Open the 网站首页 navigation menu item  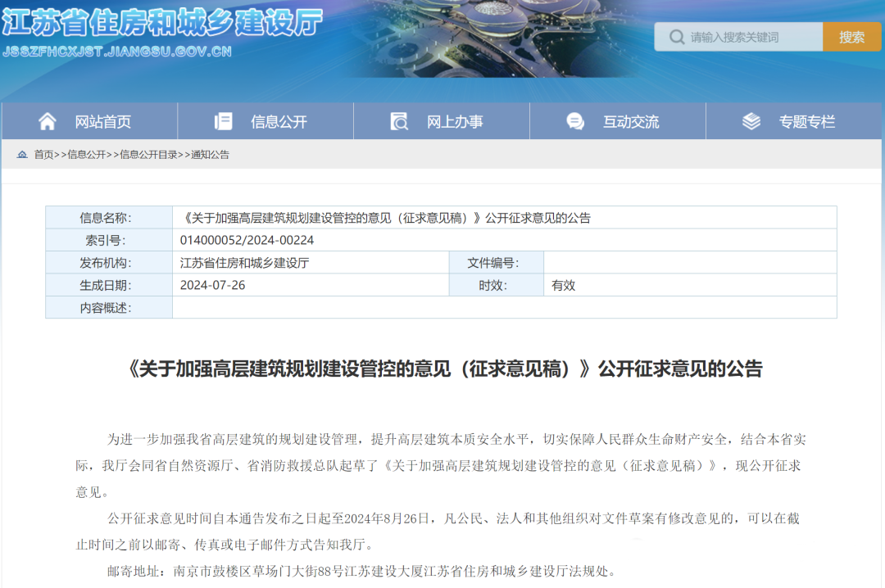pyautogui.click(x=102, y=122)
